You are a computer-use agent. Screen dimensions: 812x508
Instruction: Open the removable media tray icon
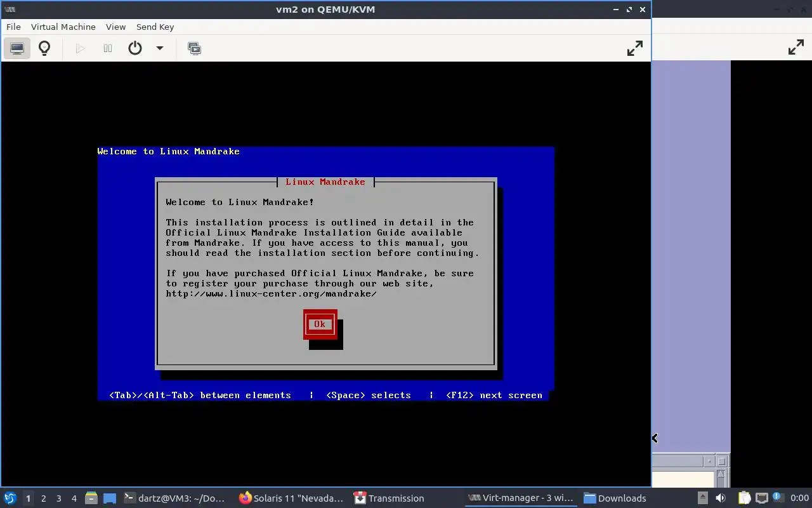pyautogui.click(x=702, y=498)
